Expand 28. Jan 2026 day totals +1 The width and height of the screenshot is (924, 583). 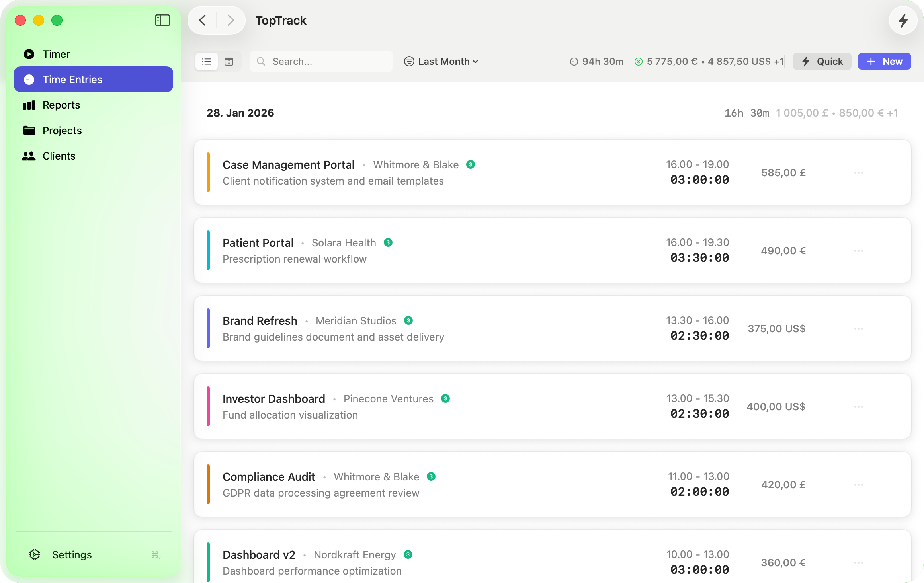point(892,113)
